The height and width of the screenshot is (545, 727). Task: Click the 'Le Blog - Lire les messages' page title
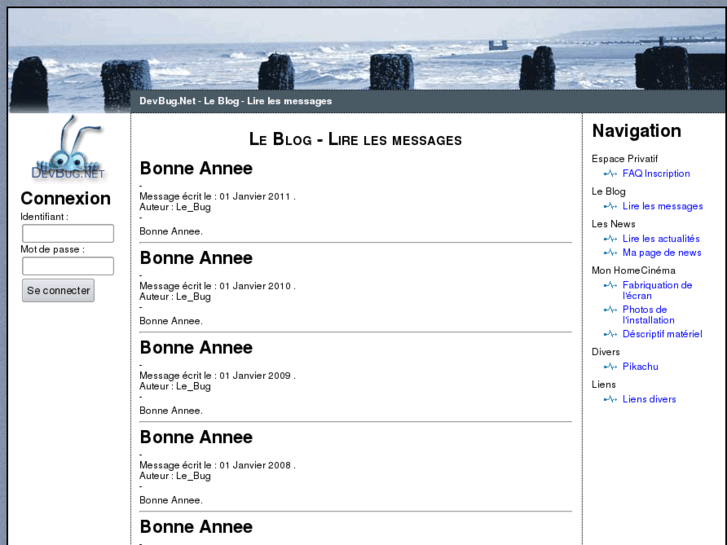point(356,139)
